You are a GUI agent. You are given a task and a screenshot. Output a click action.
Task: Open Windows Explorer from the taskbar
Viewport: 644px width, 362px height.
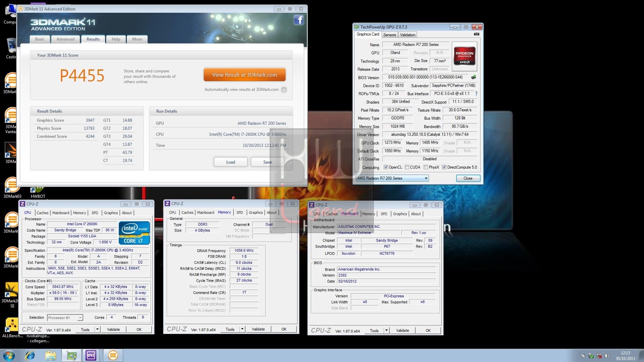click(50, 355)
